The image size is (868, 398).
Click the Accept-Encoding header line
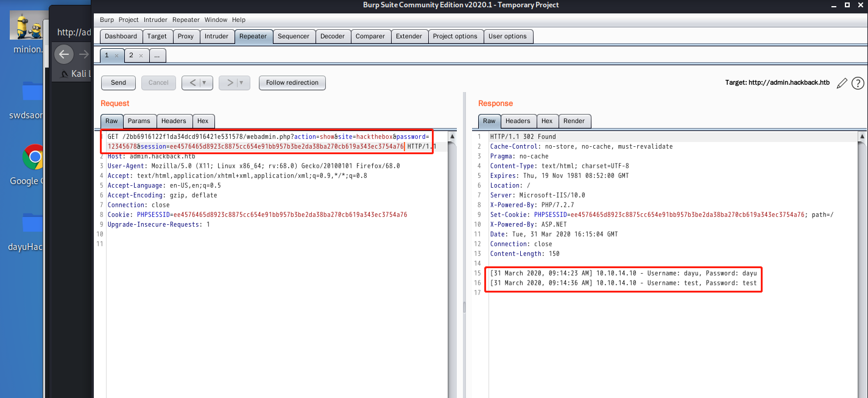(162, 195)
